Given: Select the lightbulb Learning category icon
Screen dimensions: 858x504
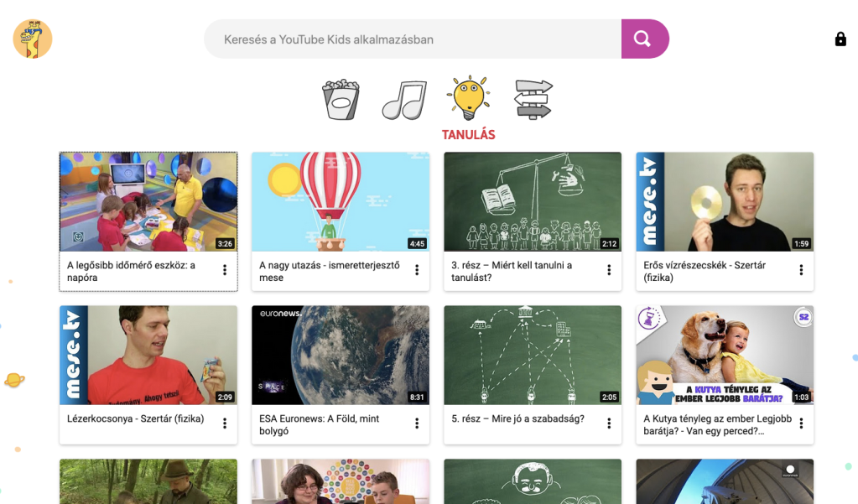Looking at the screenshot, I should click(x=468, y=99).
